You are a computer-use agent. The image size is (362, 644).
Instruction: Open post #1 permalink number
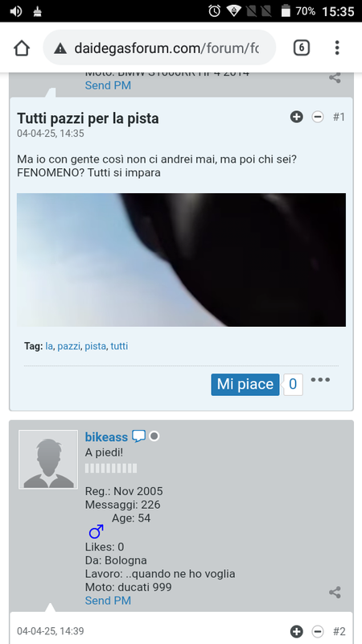coord(339,117)
